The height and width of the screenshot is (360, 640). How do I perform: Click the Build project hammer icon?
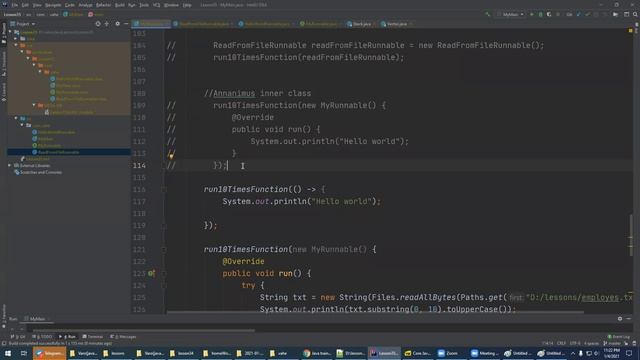[x=487, y=14]
